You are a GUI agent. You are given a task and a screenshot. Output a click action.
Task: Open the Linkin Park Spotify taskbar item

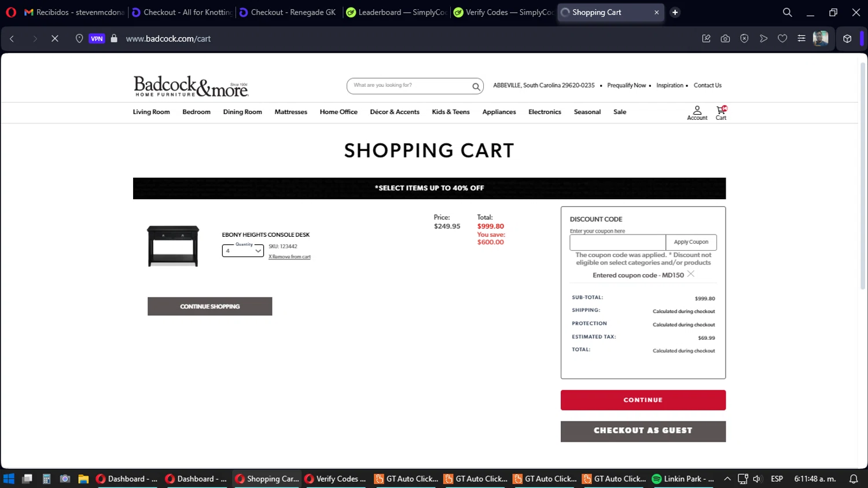coord(683,479)
